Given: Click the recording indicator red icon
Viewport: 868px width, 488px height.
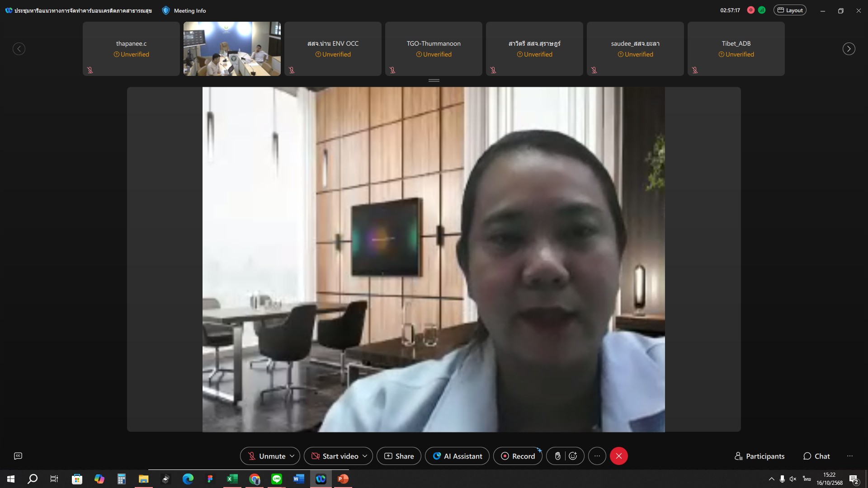Looking at the screenshot, I should 750,10.
